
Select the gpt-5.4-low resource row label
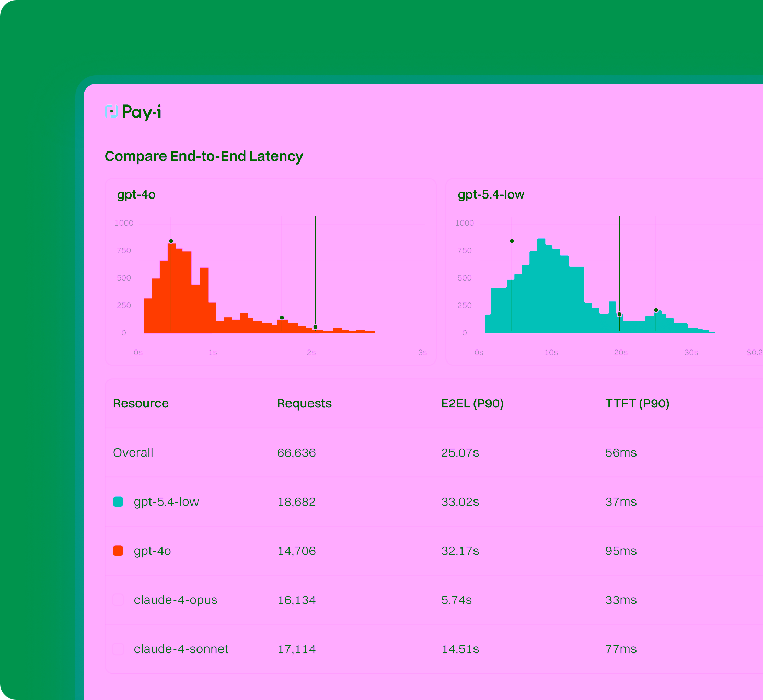click(x=166, y=502)
